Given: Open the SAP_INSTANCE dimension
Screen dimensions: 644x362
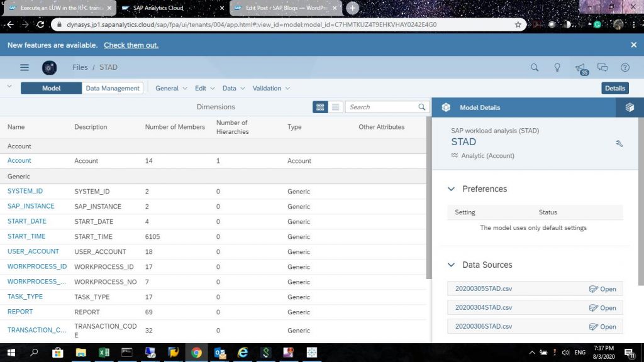Looking at the screenshot, I should (x=31, y=206).
